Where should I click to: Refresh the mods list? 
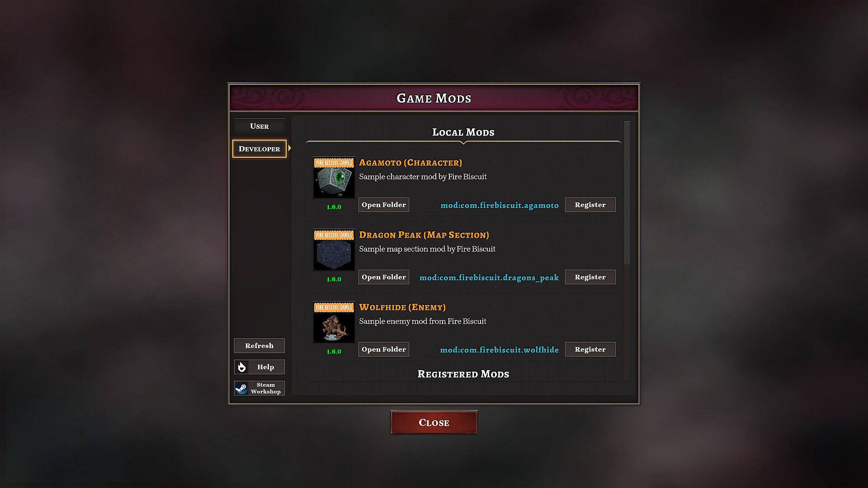pyautogui.click(x=259, y=346)
